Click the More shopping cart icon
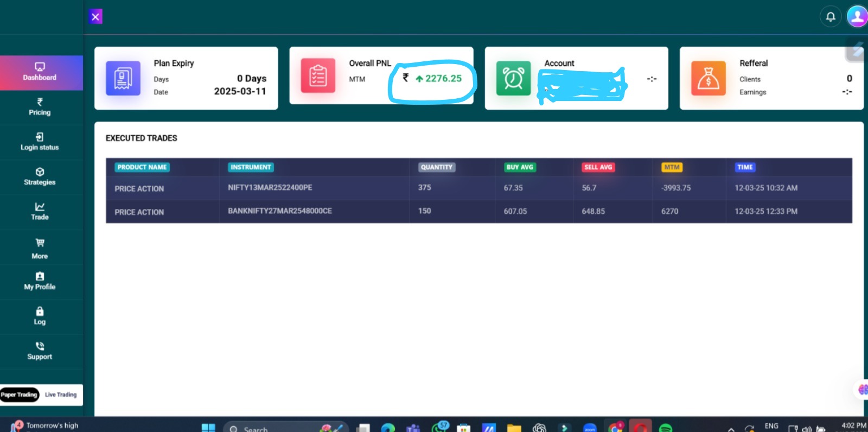 point(40,243)
